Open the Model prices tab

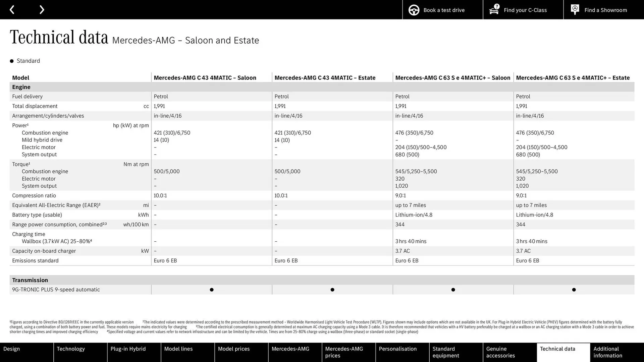[x=234, y=349]
